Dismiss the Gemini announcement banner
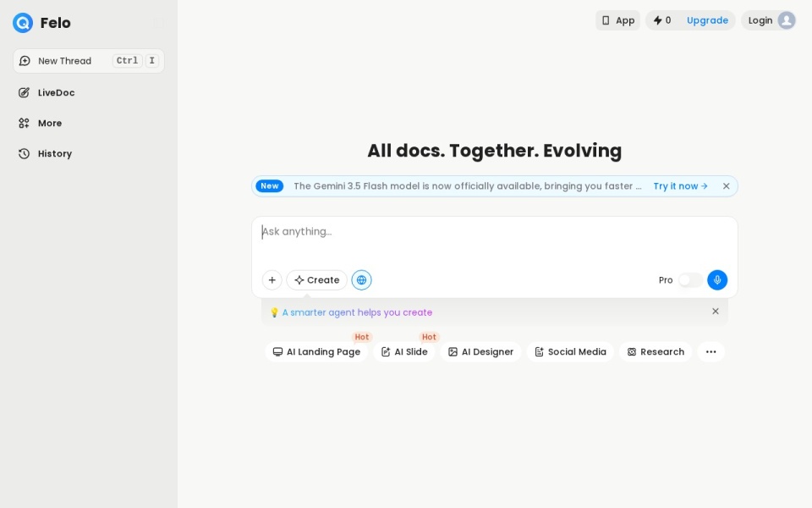 (x=726, y=186)
